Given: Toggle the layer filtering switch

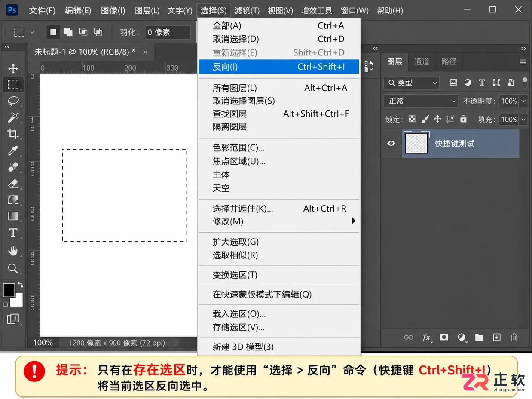Looking at the screenshot, I should (525, 82).
